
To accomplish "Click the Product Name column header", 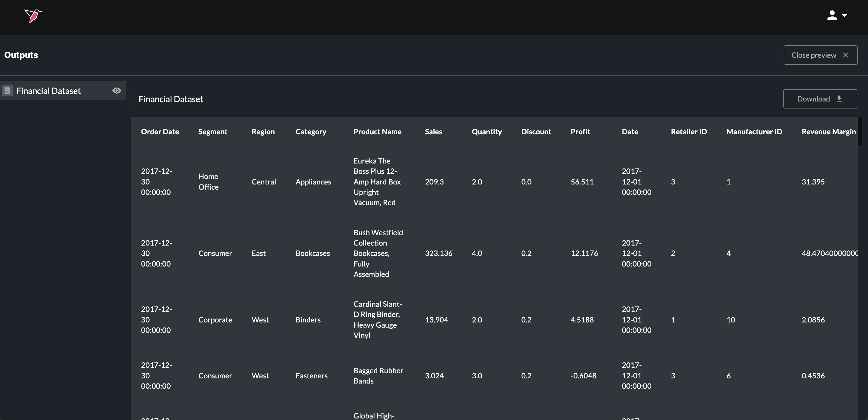I will coord(377,132).
